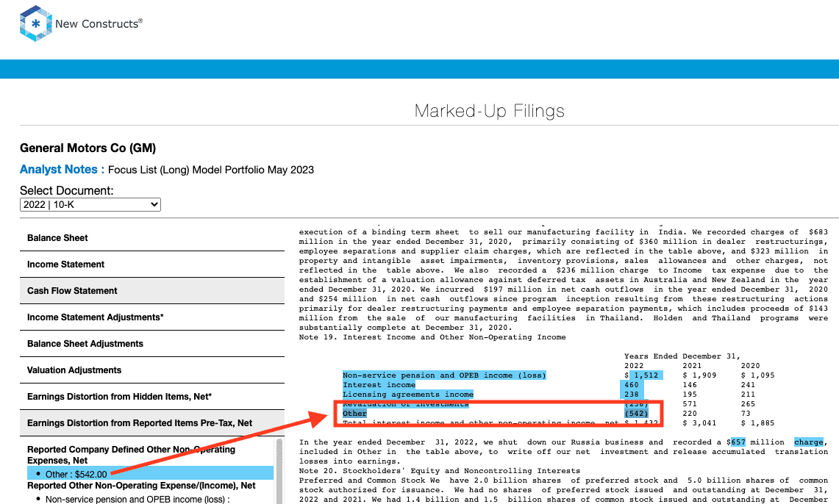839x504 pixels.
Task: Open Balance Sheet Adjustments section
Action: (152, 344)
